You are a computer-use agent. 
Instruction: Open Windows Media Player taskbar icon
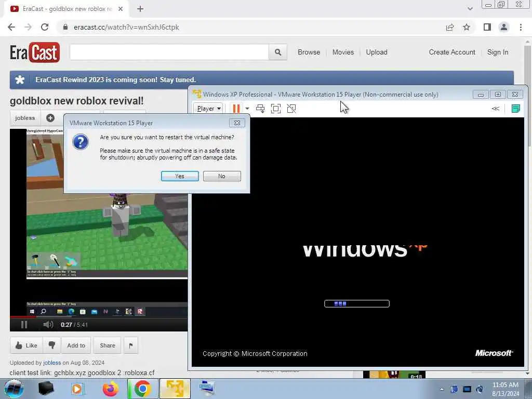tap(77, 389)
